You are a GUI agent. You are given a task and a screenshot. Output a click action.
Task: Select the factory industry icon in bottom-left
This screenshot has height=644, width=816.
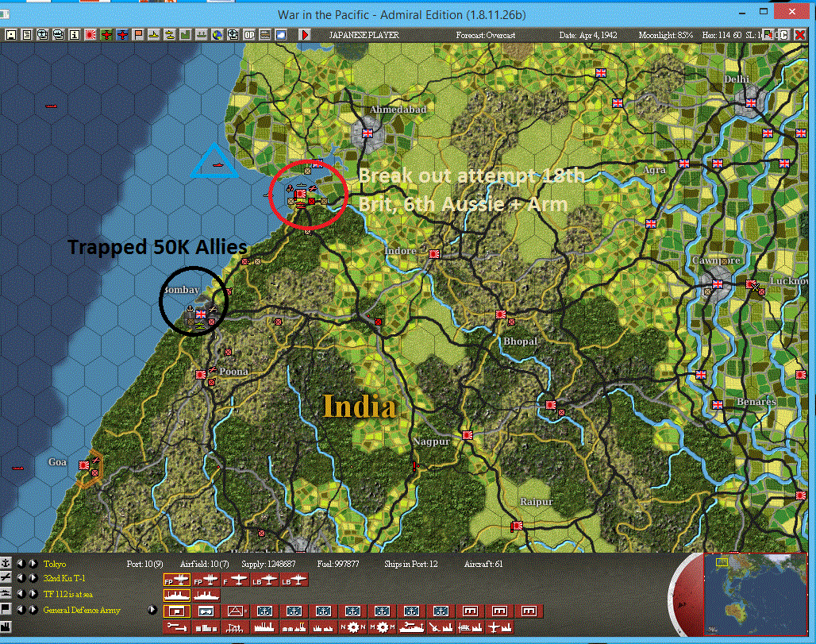6,627
